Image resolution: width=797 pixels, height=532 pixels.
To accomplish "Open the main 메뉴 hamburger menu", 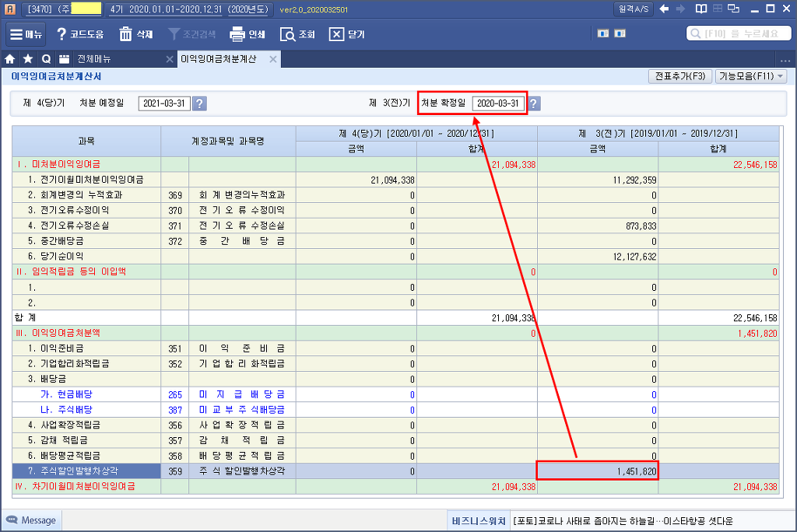I will (x=26, y=34).
